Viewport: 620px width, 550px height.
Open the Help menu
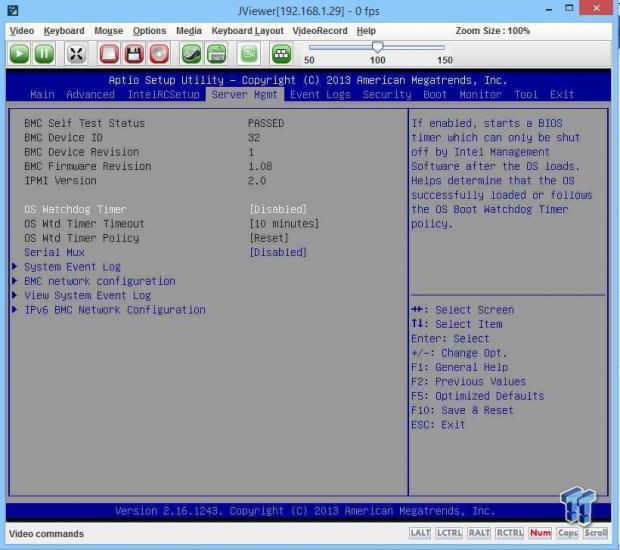(x=366, y=31)
